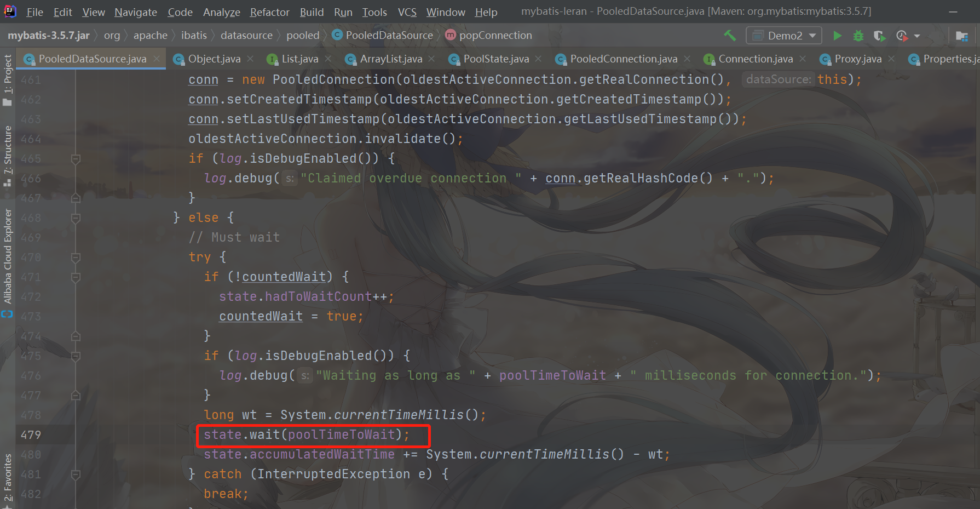Close the PooledDataSource.java tab
This screenshot has height=509, width=980.
[157, 59]
